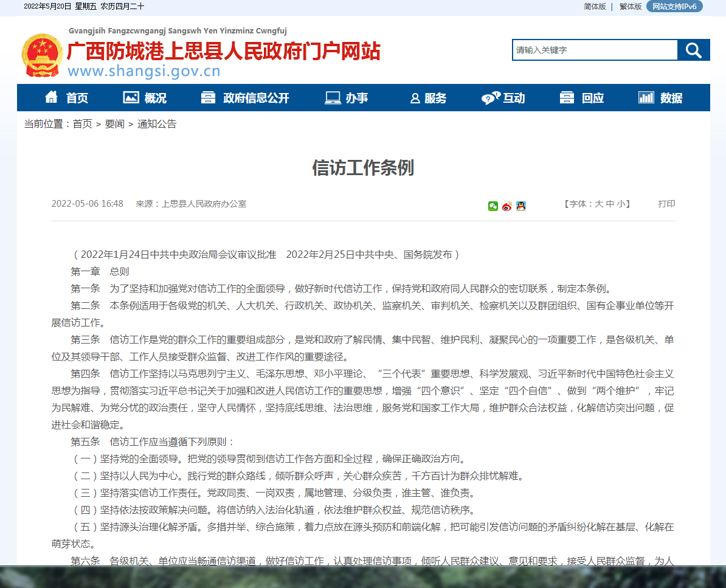This screenshot has width=726, height=588.
Task: Go to 首页 in the breadcrumb
Action: click(83, 124)
